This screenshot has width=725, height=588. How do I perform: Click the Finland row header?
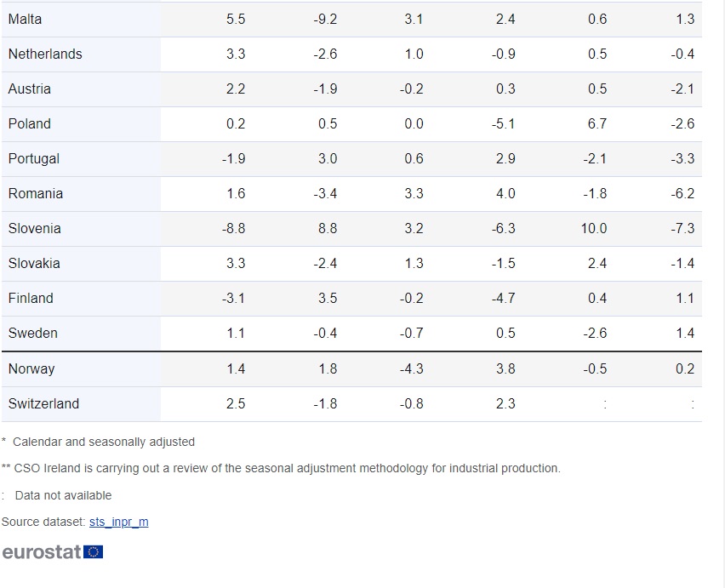(31, 298)
